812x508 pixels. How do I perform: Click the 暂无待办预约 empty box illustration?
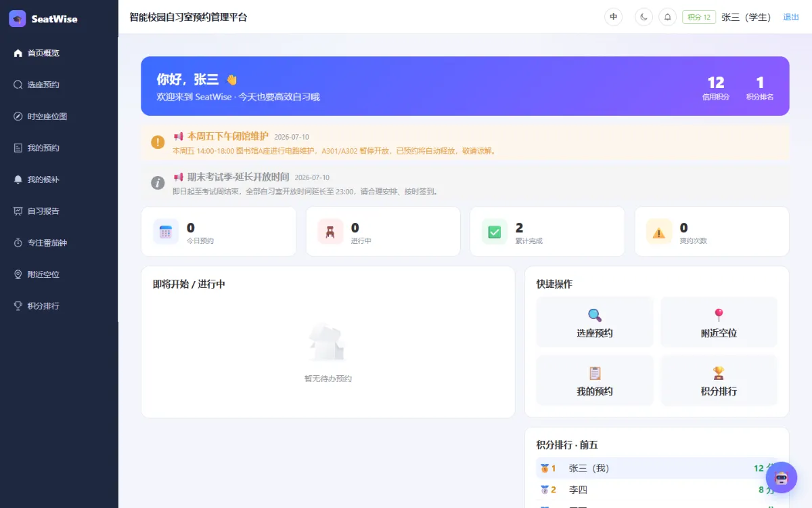click(x=328, y=343)
